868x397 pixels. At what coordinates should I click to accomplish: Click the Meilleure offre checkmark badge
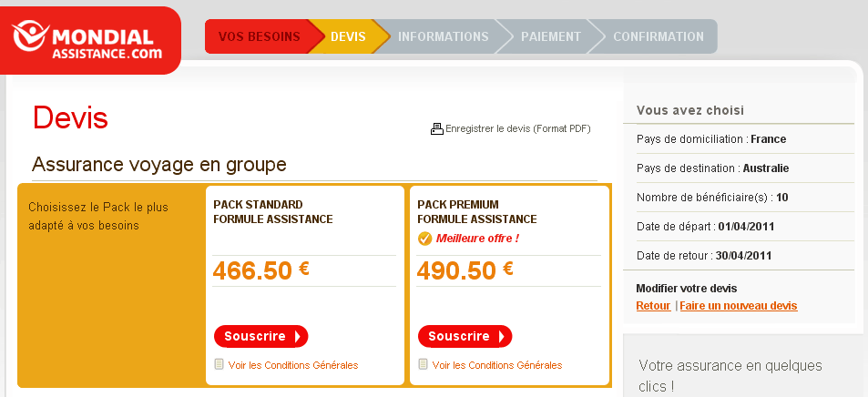pyautogui.click(x=424, y=239)
